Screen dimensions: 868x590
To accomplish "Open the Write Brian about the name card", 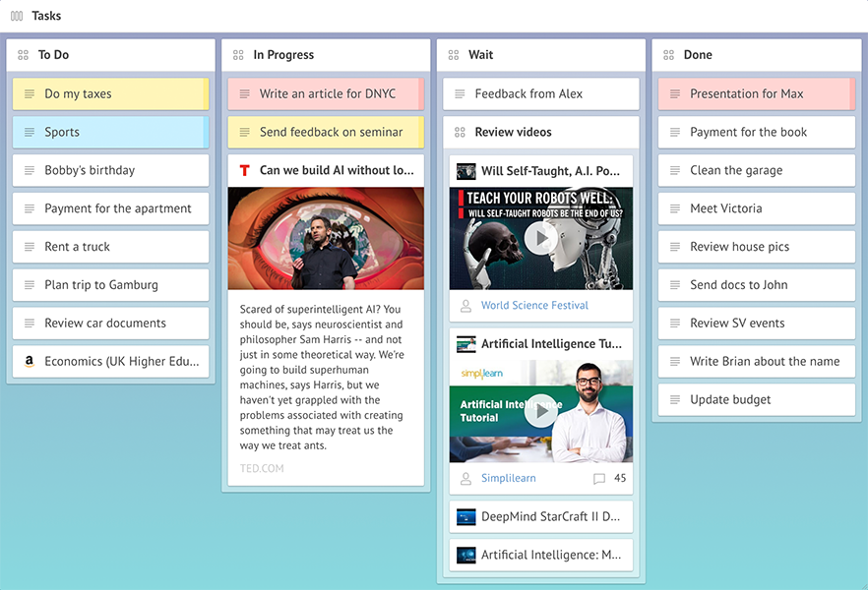I will coord(757,361).
